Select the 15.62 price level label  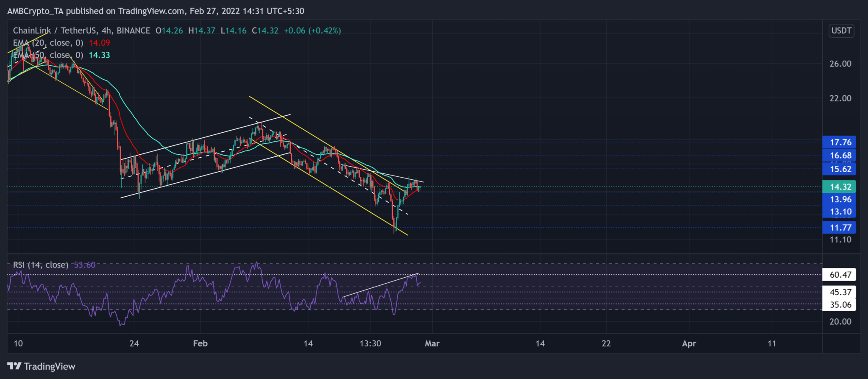click(839, 169)
